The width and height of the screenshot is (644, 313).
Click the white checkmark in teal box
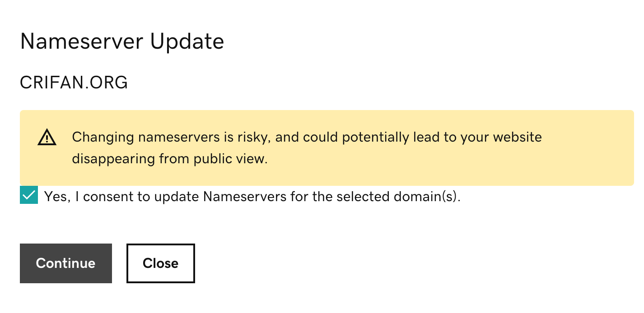28,195
